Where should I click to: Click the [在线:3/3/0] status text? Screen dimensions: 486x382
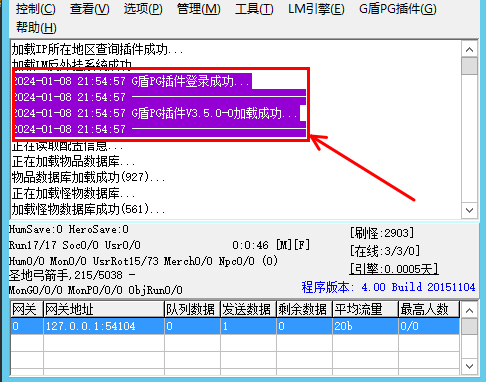point(385,251)
